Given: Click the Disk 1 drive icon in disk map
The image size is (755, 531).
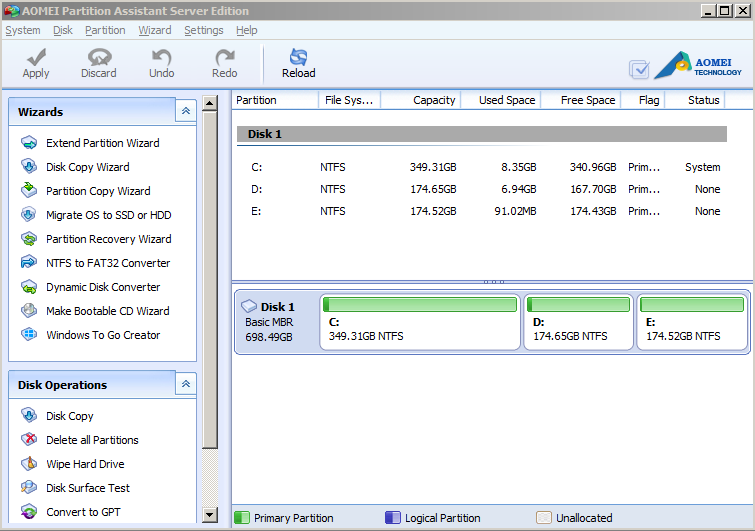Looking at the screenshot, I should click(x=249, y=306).
